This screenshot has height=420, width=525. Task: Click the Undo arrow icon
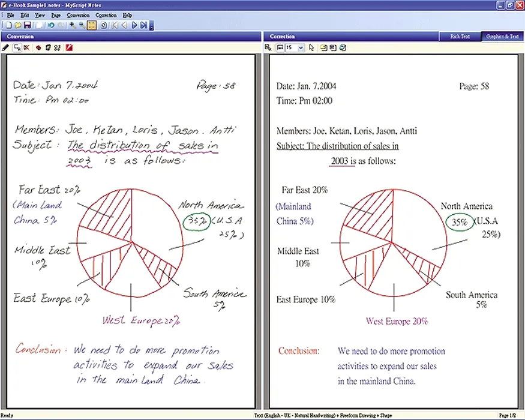[51, 25]
